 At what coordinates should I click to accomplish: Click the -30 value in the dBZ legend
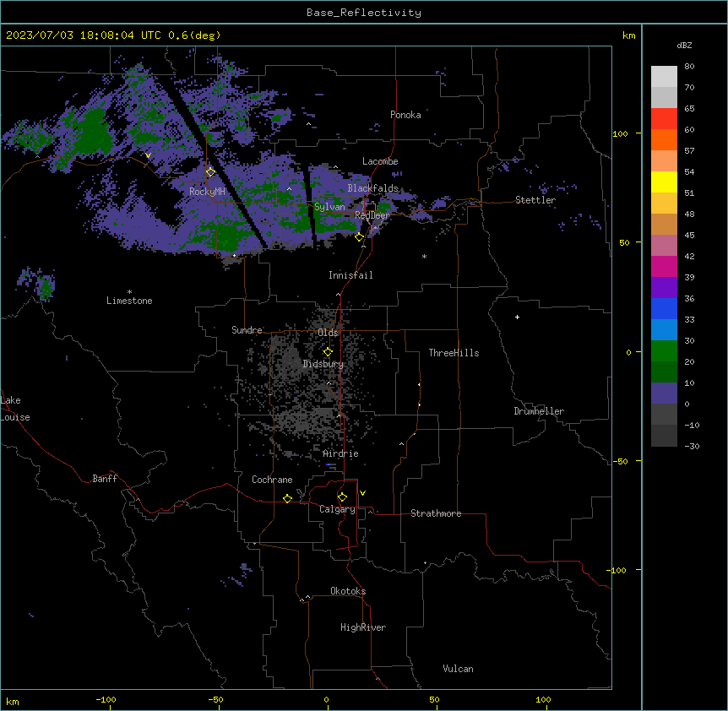point(692,447)
